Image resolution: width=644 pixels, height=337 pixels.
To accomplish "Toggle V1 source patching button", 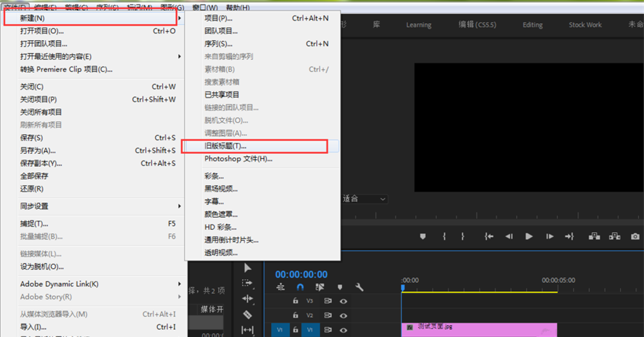I will [x=279, y=330].
